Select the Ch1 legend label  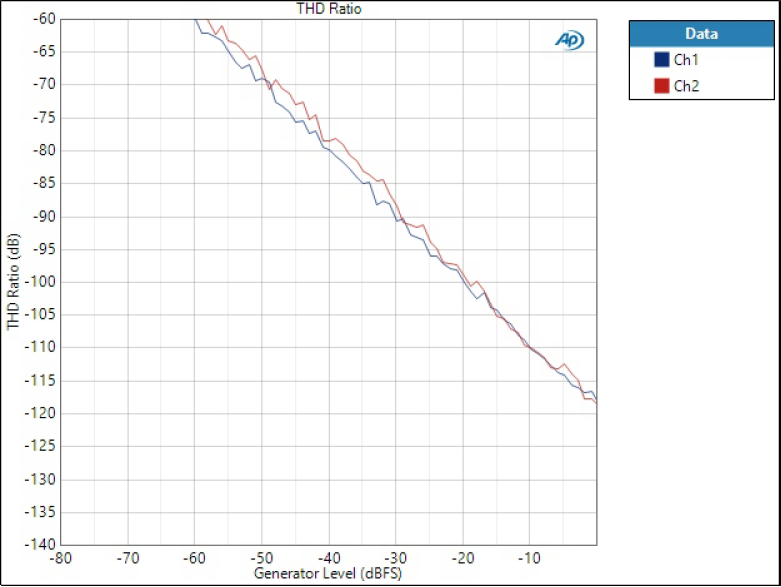(x=686, y=60)
